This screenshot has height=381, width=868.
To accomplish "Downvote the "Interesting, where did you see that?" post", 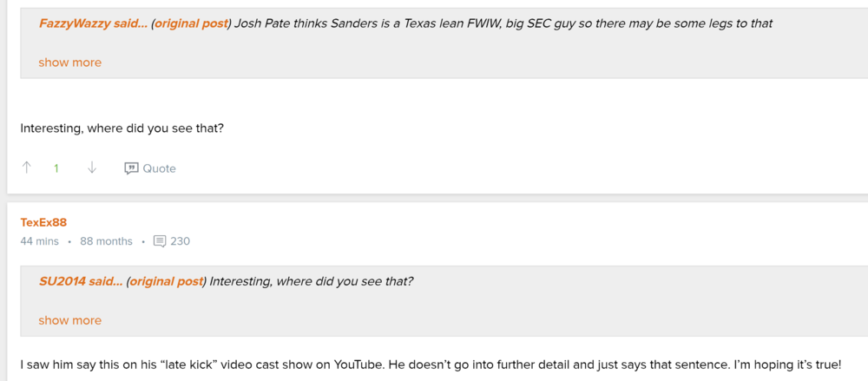I will tap(91, 168).
